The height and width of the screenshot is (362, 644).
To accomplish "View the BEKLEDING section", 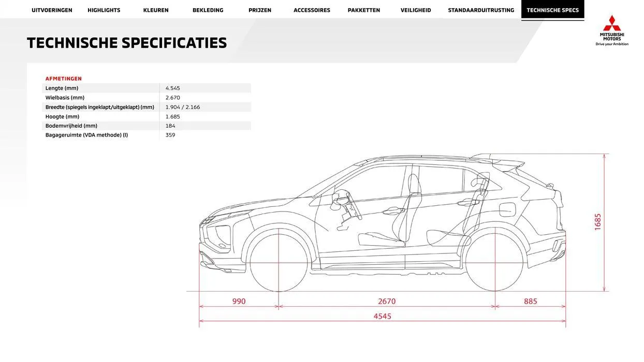I will click(x=208, y=9).
